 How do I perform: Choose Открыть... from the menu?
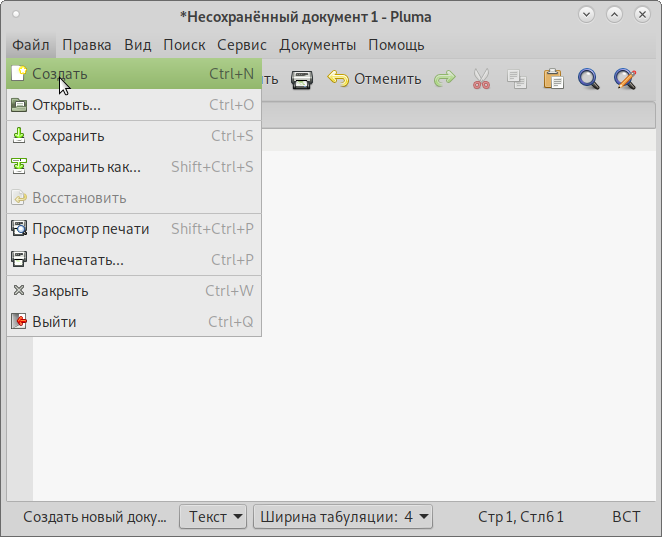[x=66, y=105]
